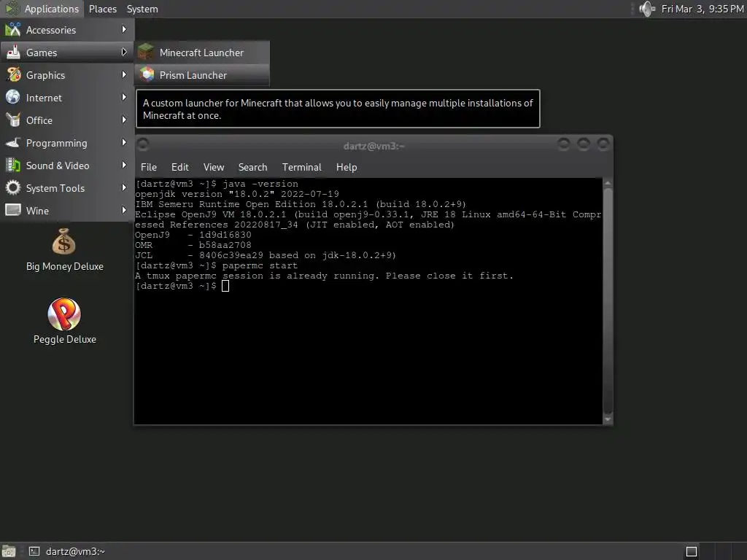Open terminal Edit menu
This screenshot has height=560, width=747.
pyautogui.click(x=180, y=167)
